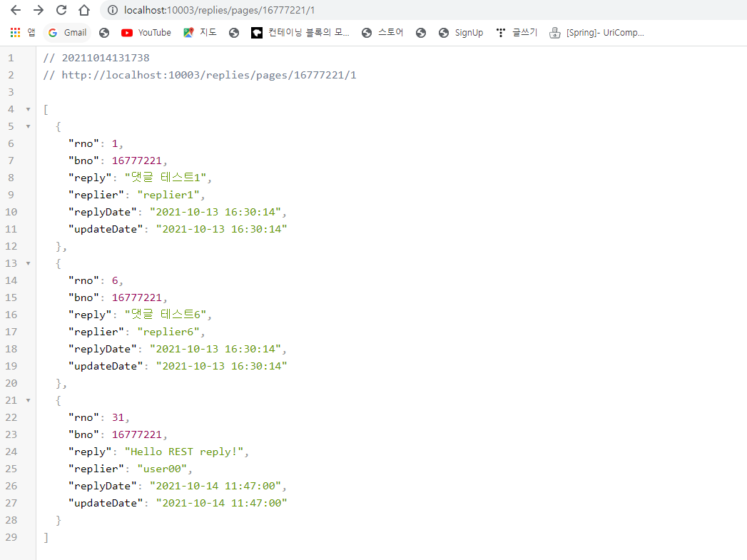The width and height of the screenshot is (747, 560).
Task: Select replyDate value on line 26
Action: 215,487
